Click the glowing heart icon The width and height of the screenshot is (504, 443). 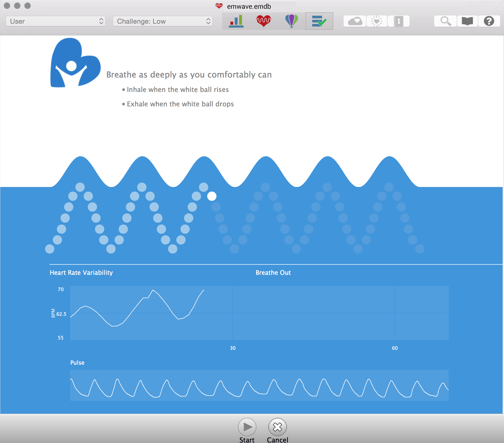377,21
